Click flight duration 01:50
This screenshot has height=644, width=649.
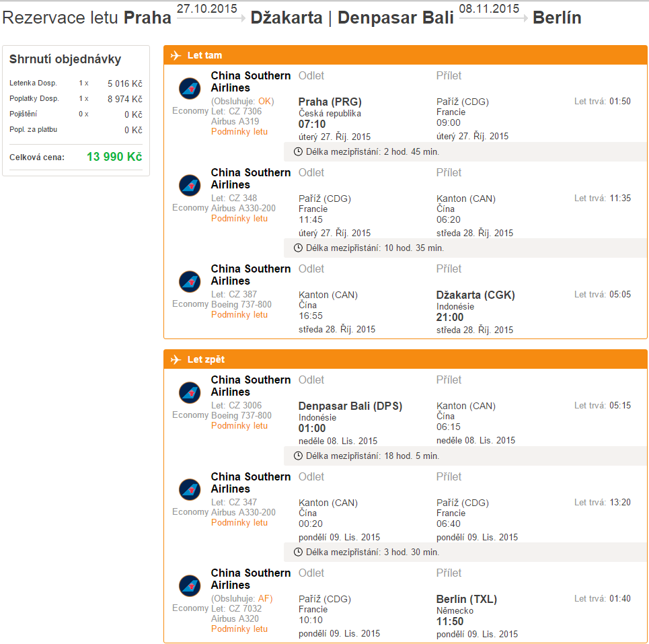point(620,102)
